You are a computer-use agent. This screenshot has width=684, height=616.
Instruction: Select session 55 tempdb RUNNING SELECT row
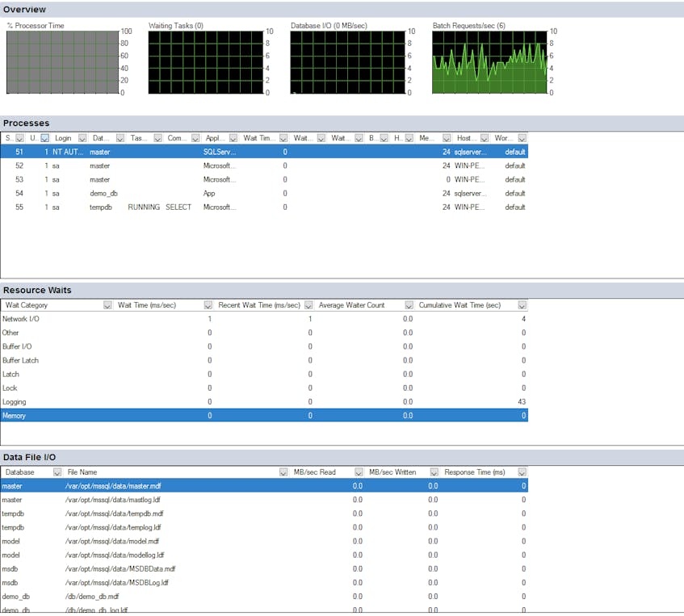click(264, 207)
